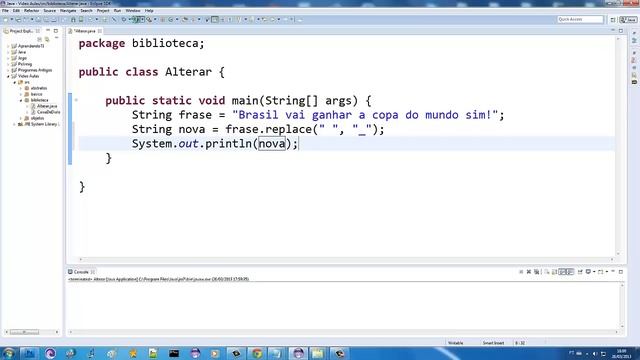Click the string "Brasil vai ganhar" in code
The height and width of the screenshot is (360, 640).
point(291,115)
